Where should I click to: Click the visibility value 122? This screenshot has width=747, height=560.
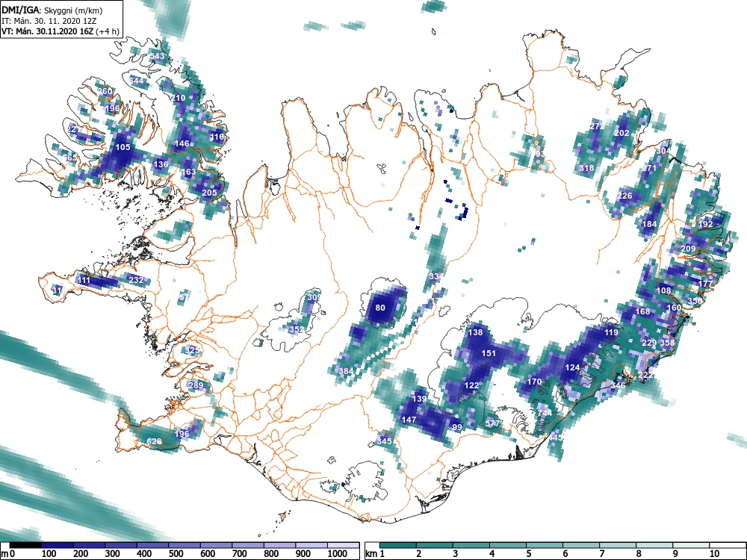[x=471, y=386]
